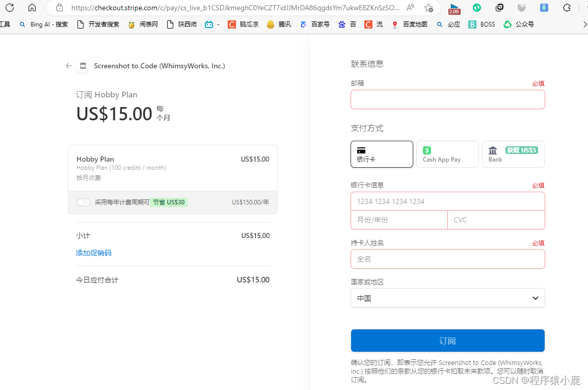This screenshot has height=390, width=588.
Task: Open the 必应 bookmark
Action: click(x=448, y=24)
